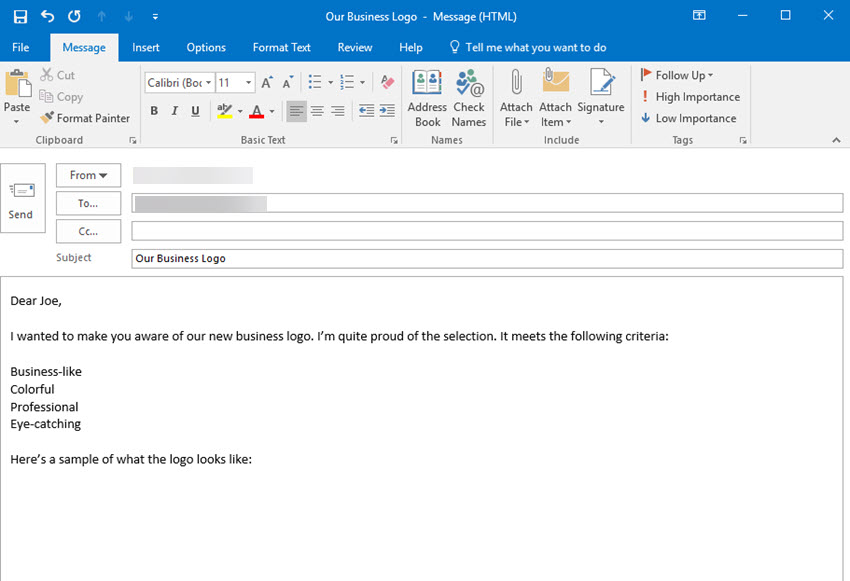850x581 pixels.
Task: Increase paragraph indent
Action: (x=388, y=111)
